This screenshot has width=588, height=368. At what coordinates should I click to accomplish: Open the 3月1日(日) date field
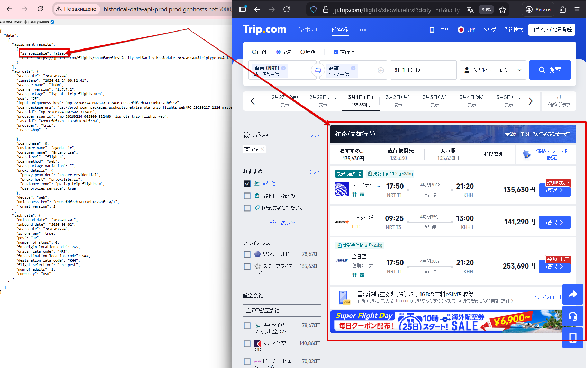[423, 70]
